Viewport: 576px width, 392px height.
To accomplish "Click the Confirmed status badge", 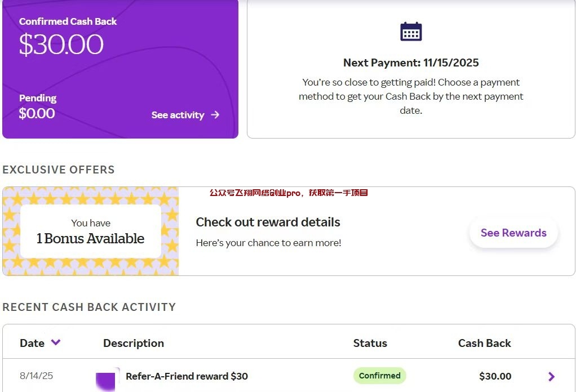I will point(379,376).
